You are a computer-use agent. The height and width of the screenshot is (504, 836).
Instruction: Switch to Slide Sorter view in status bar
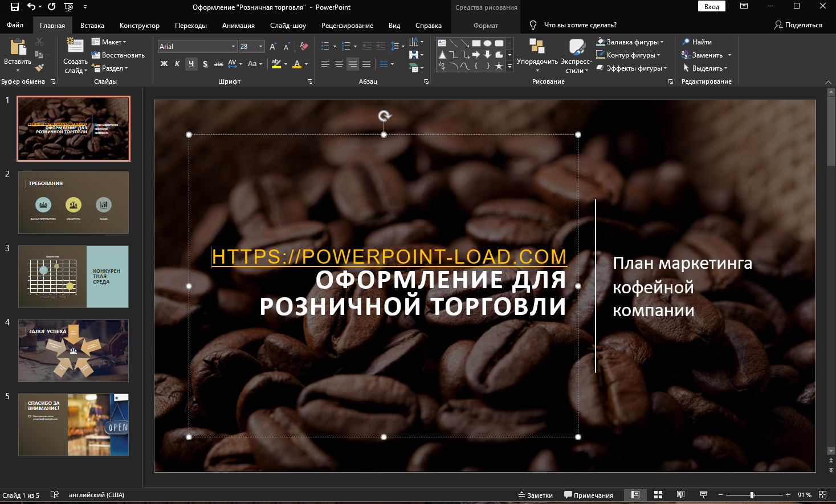[658, 494]
